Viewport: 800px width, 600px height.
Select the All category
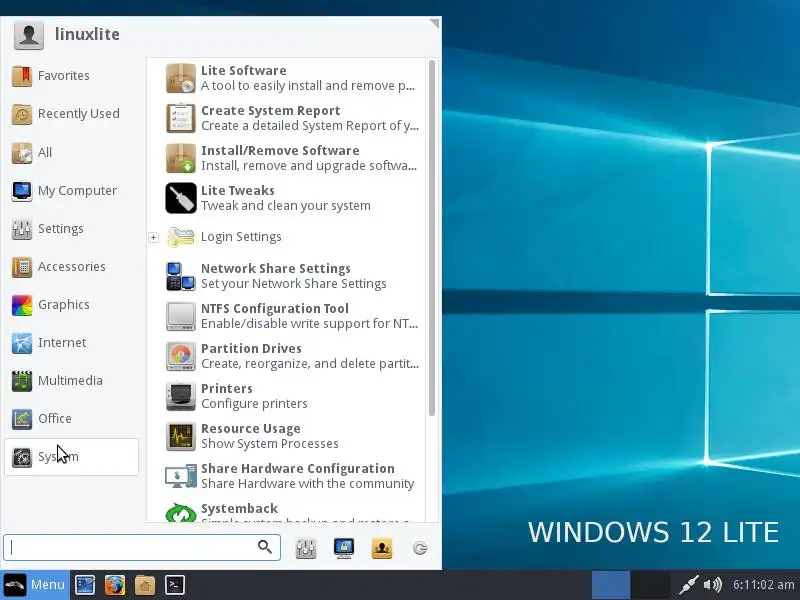click(71, 153)
